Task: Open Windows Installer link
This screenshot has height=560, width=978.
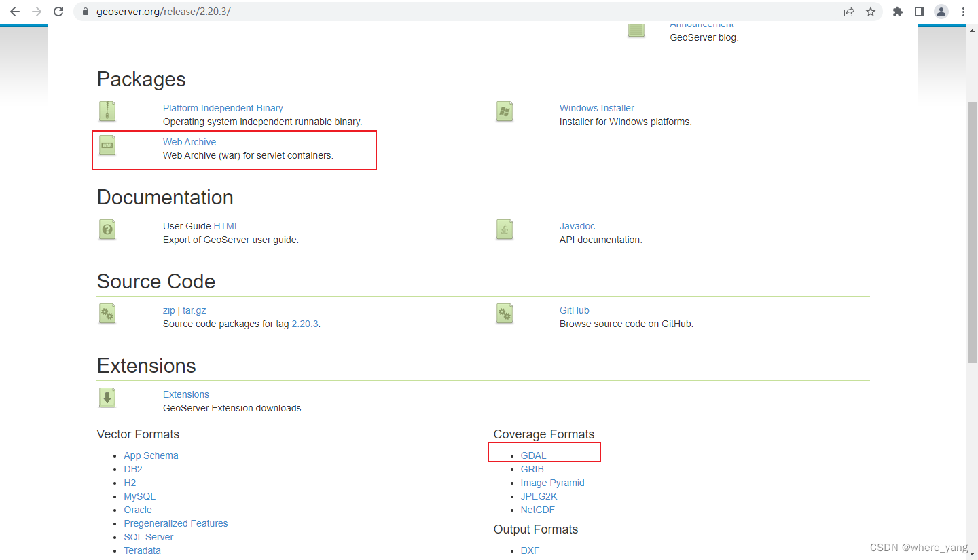Action: click(x=597, y=108)
